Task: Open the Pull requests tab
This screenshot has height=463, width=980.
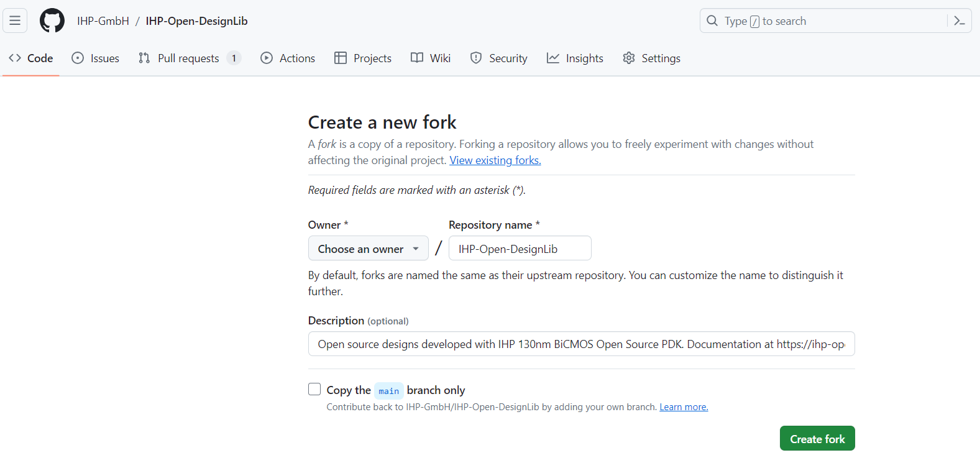Action: pyautogui.click(x=190, y=58)
